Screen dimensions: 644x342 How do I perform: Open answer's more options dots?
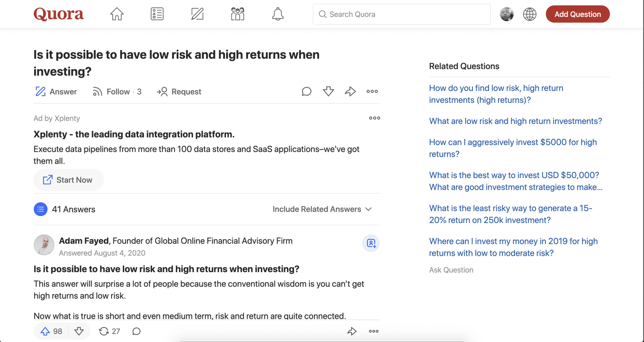pyautogui.click(x=374, y=331)
